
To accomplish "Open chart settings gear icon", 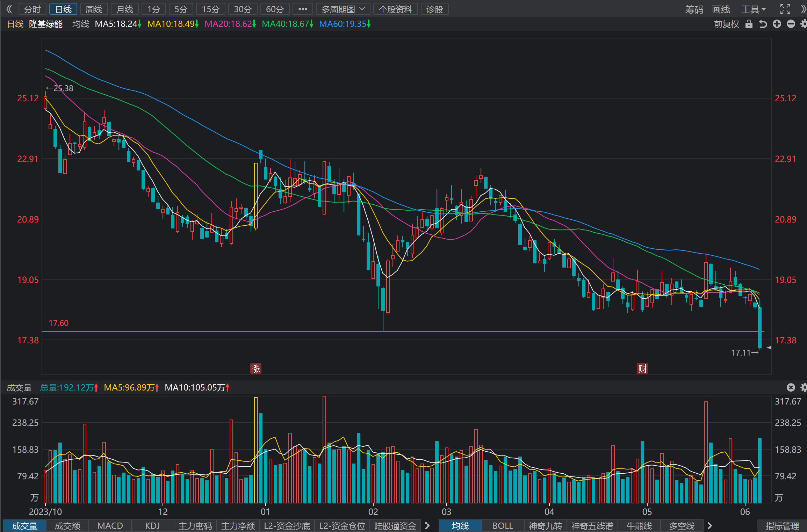I will click(x=803, y=24).
